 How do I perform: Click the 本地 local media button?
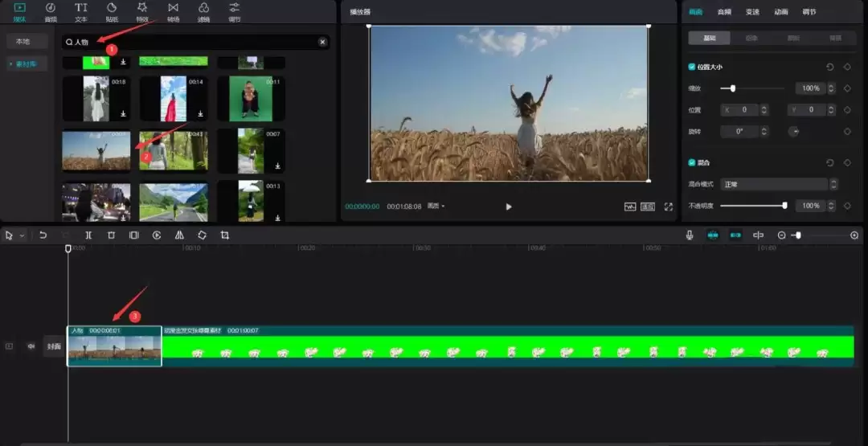23,41
